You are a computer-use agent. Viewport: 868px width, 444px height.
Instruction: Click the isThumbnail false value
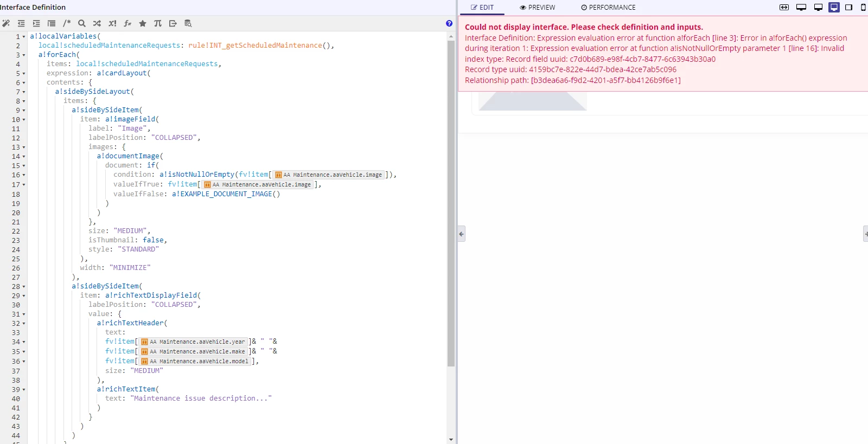(x=153, y=240)
